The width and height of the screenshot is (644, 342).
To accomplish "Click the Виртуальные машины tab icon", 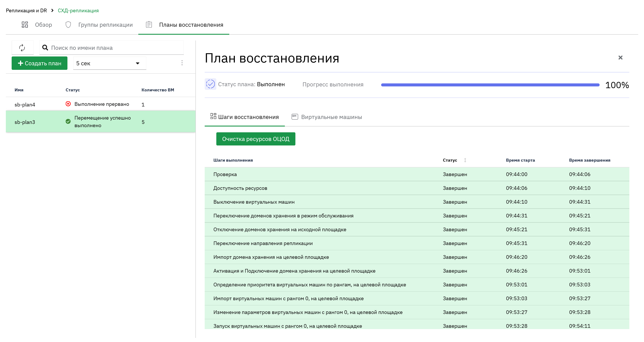I will point(295,117).
